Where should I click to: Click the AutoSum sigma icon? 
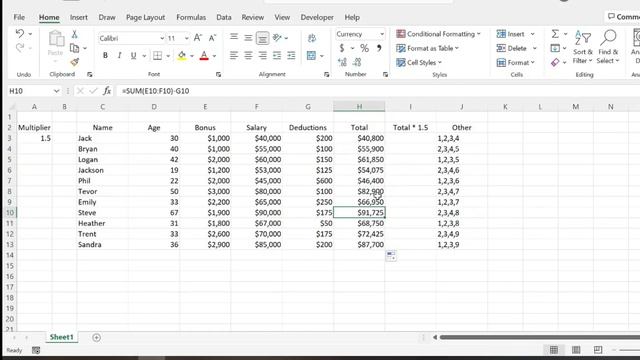point(555,34)
